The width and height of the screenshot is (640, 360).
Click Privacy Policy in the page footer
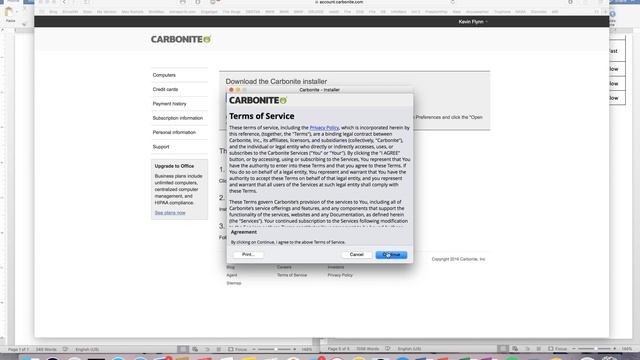[x=340, y=275]
